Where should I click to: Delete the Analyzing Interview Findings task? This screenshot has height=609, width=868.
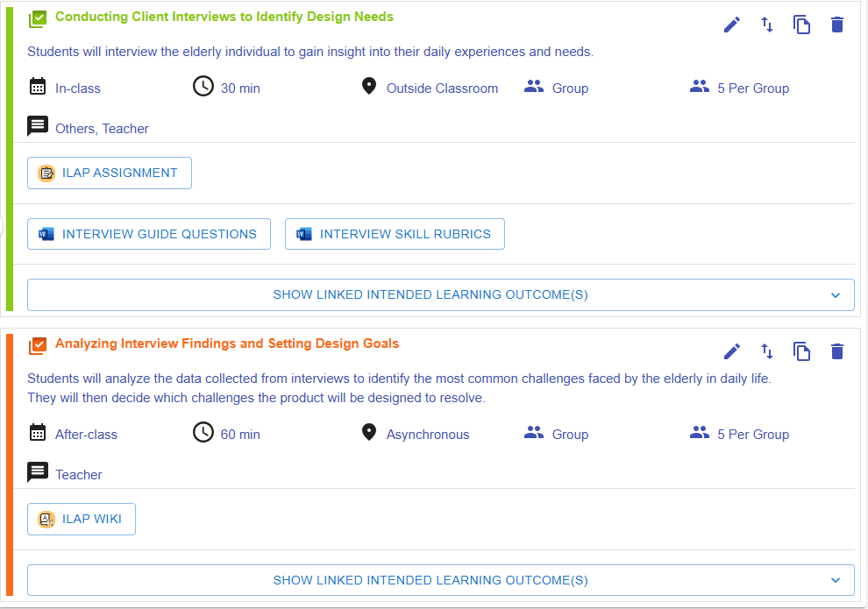point(837,351)
